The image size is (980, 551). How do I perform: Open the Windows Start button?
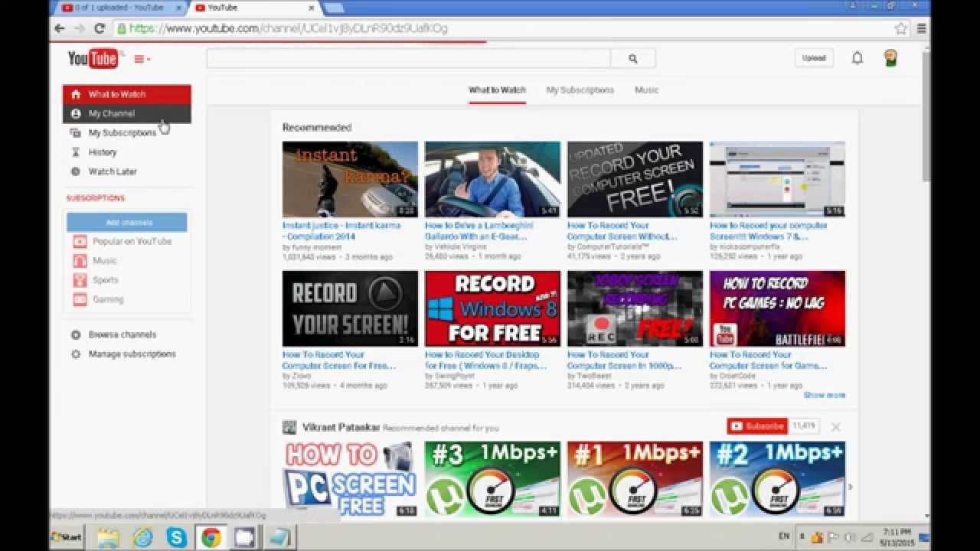tap(67, 537)
